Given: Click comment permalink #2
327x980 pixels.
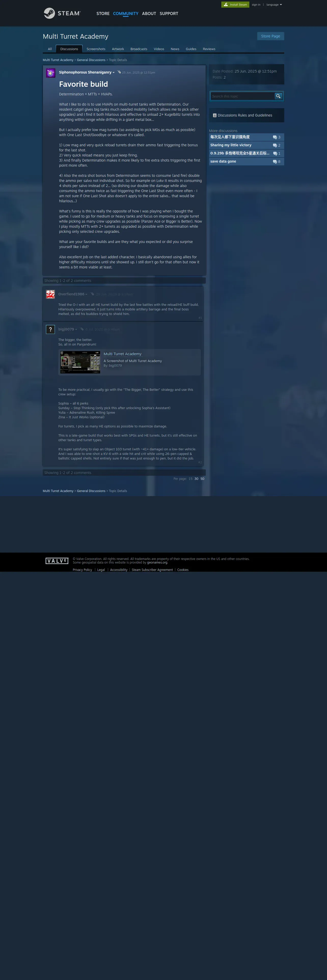Looking at the screenshot, I should [x=200, y=463].
